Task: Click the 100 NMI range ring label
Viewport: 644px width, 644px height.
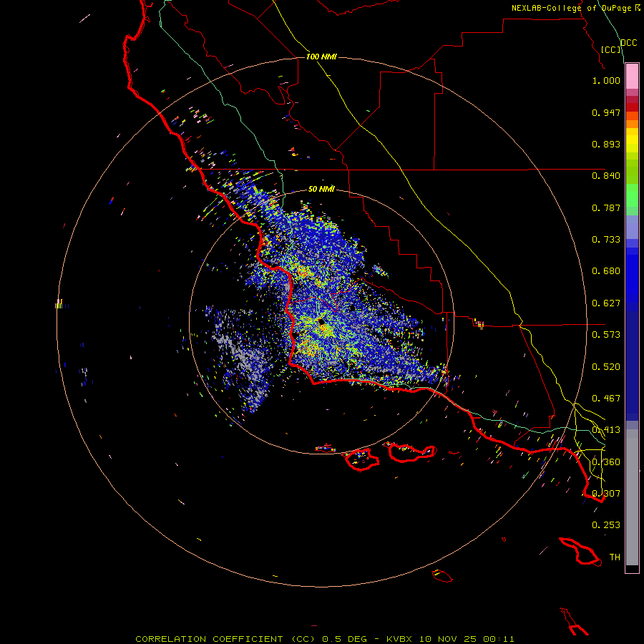Action: (321, 57)
